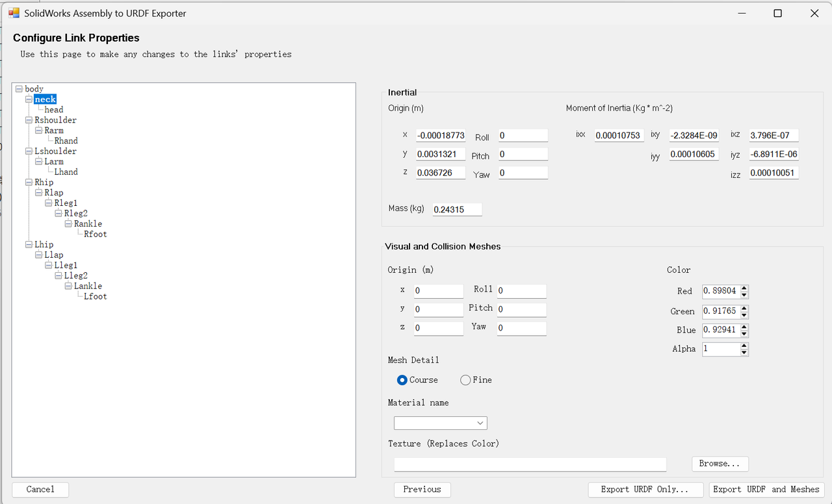Select the Rfoot link in tree
This screenshot has height=504, width=832.
[x=96, y=234]
